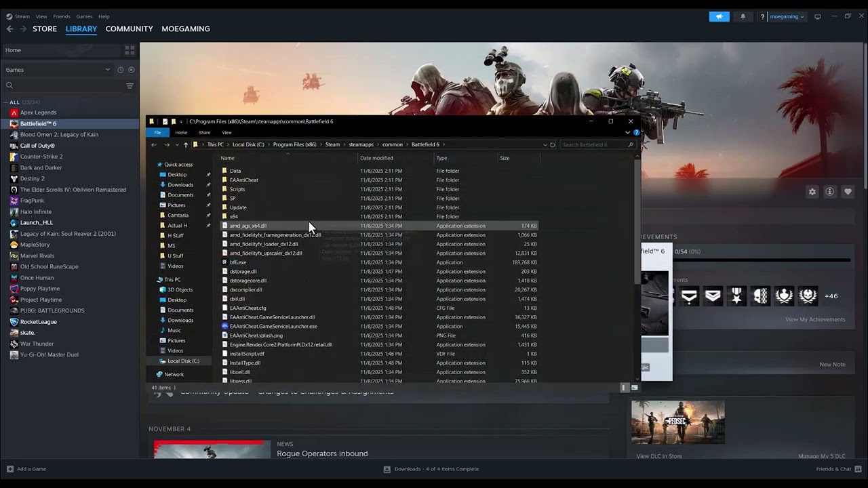The height and width of the screenshot is (488, 868).
Task: Select Counter-Strike 2 in Steam library
Action: tap(41, 157)
